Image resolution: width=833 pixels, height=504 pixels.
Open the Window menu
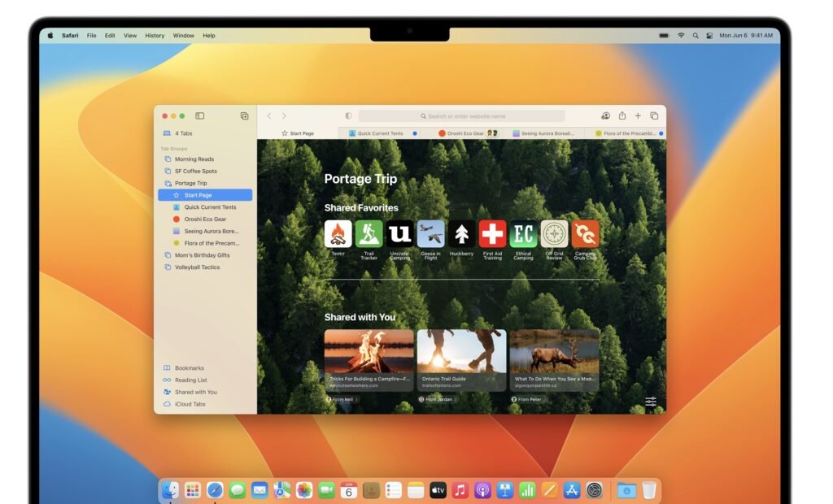(183, 36)
